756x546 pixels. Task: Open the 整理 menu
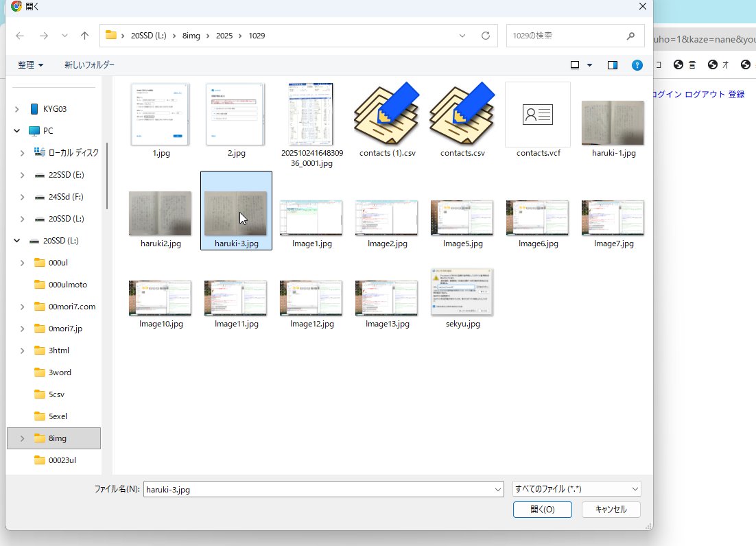(30, 65)
